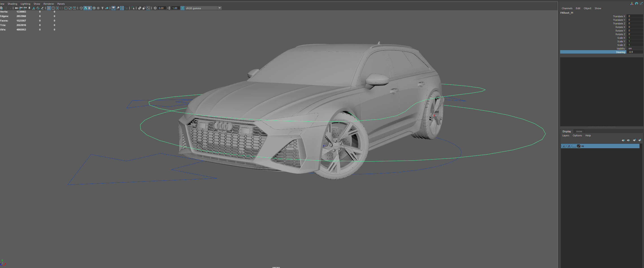This screenshot has height=268, width=644.
Task: Toggle View Transform ON button
Action: (x=183, y=8)
